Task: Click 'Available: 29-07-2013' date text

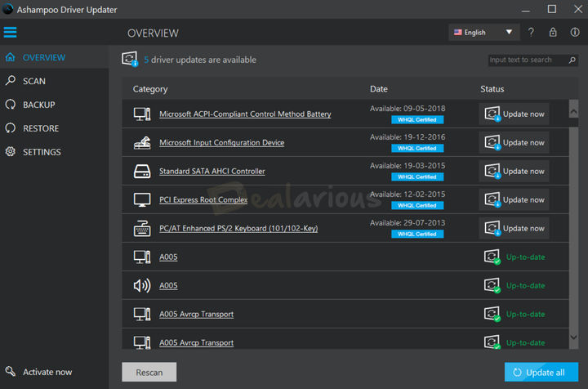Action: [x=408, y=223]
